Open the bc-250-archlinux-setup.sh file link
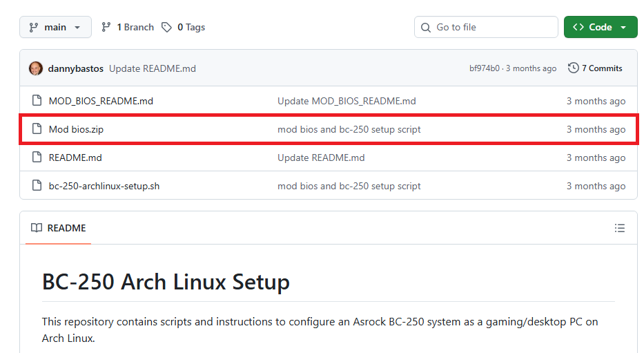 pyautogui.click(x=104, y=186)
